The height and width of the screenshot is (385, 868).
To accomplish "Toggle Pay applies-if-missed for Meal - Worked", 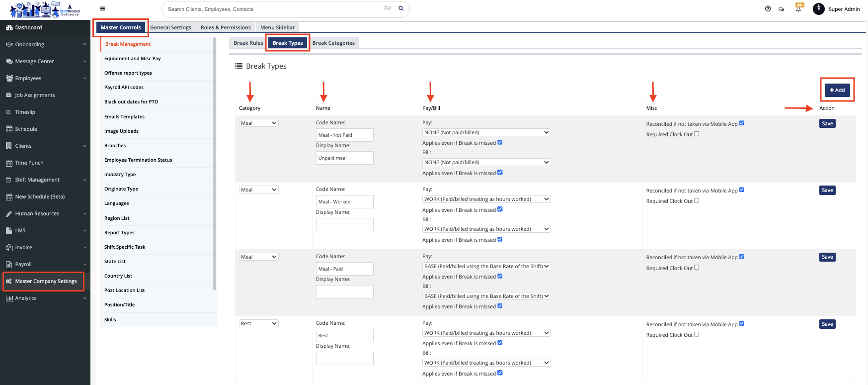I will coord(500,209).
